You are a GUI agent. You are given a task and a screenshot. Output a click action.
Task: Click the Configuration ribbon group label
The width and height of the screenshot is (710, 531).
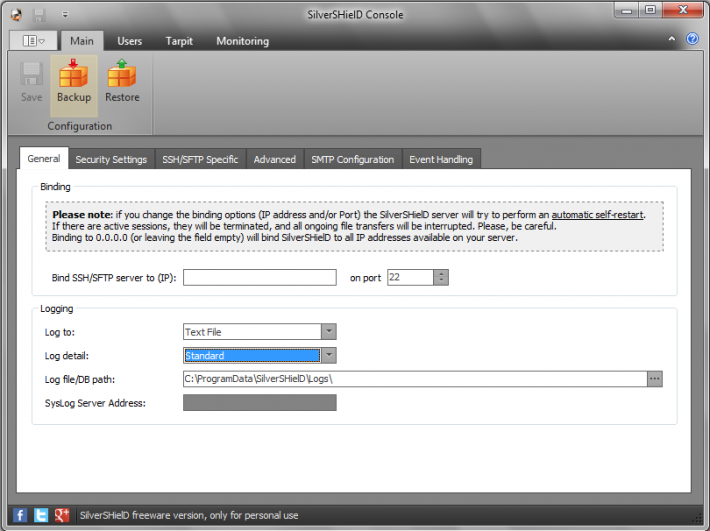[80, 126]
